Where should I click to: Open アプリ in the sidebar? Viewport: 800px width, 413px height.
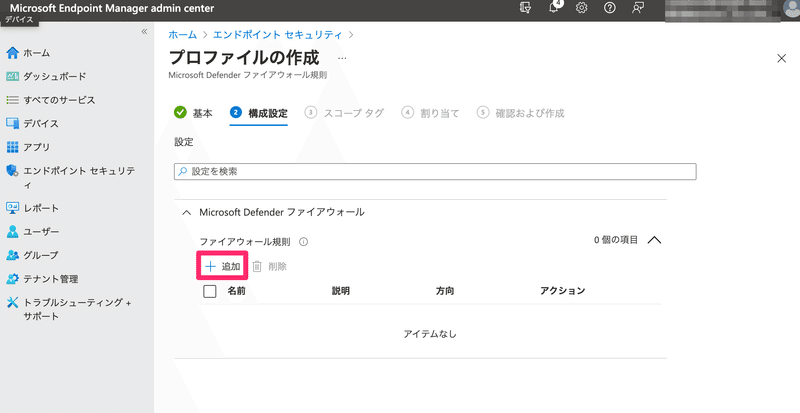pyautogui.click(x=28, y=147)
